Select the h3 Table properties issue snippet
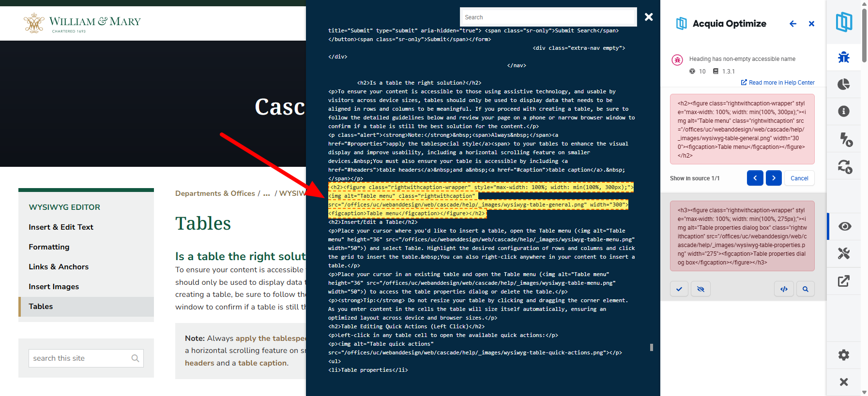 [x=742, y=236]
